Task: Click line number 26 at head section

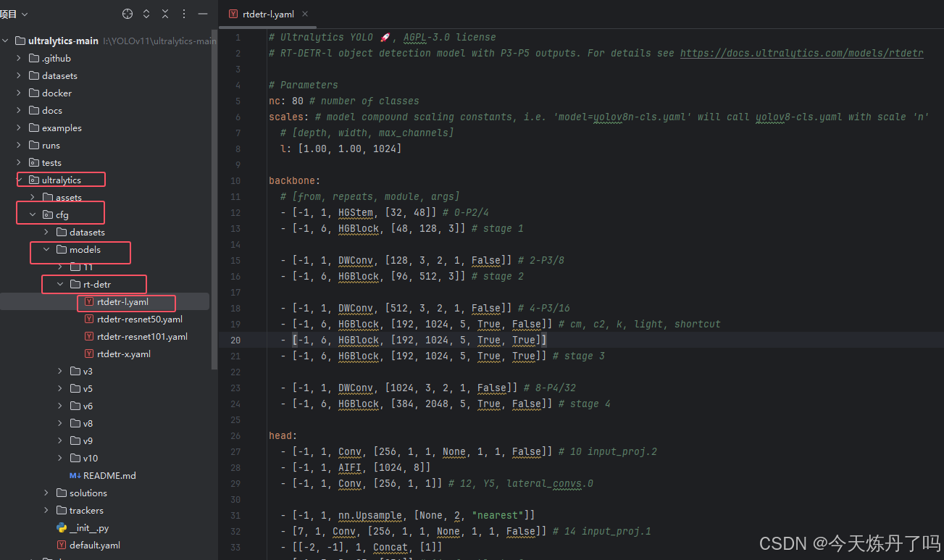Action: pos(236,435)
